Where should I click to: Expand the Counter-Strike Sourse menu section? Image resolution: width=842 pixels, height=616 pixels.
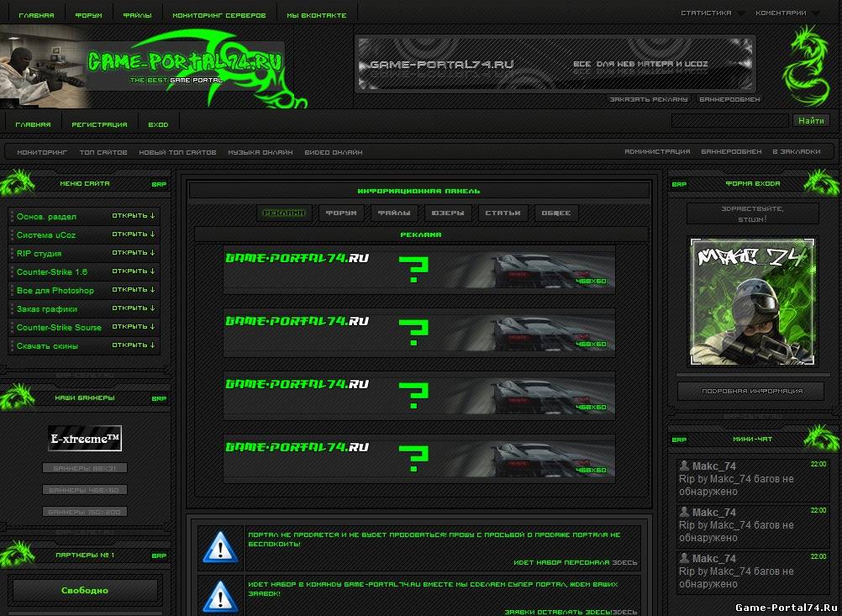pyautogui.click(x=133, y=327)
